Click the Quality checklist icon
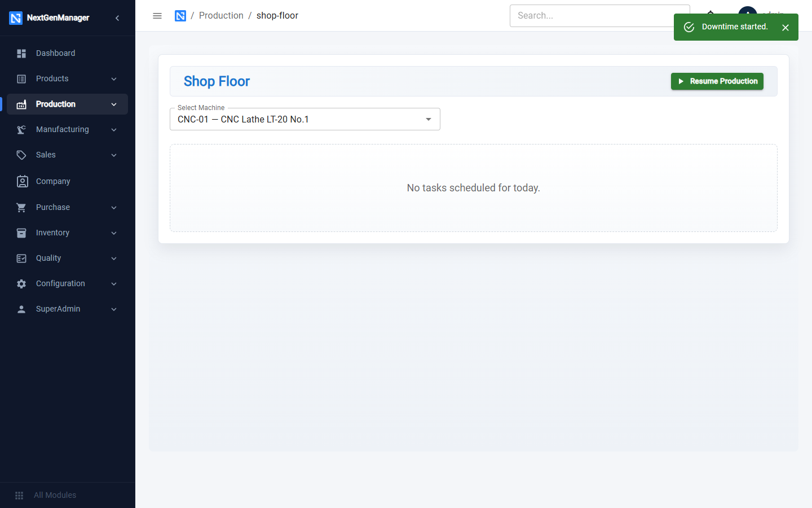Screen dimensions: 812x508 pos(21,259)
